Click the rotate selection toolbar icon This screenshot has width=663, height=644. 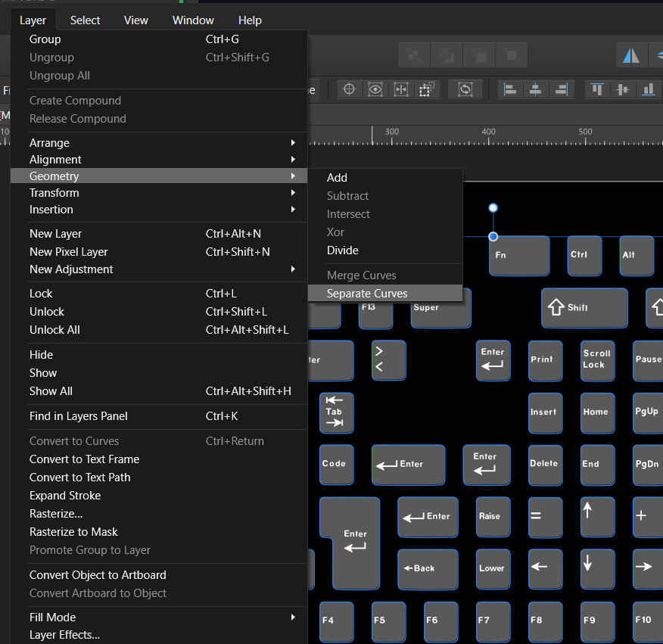pos(465,89)
